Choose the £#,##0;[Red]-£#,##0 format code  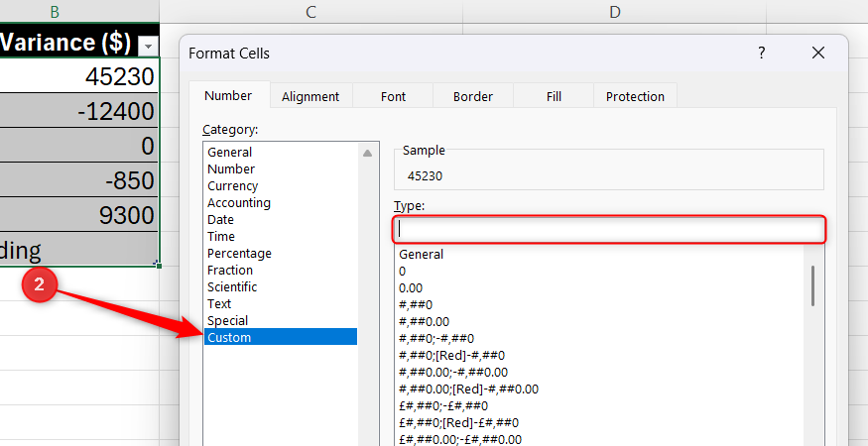[x=601, y=423]
